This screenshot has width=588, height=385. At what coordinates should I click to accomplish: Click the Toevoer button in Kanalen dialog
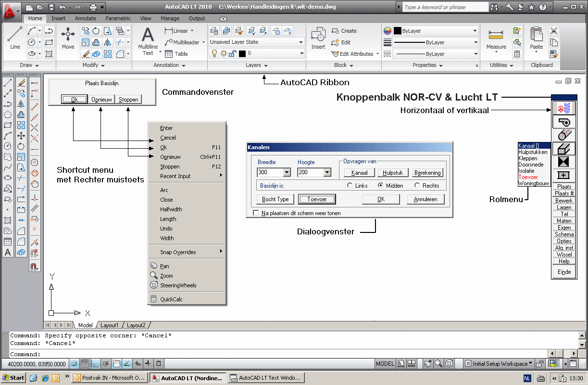(316, 199)
